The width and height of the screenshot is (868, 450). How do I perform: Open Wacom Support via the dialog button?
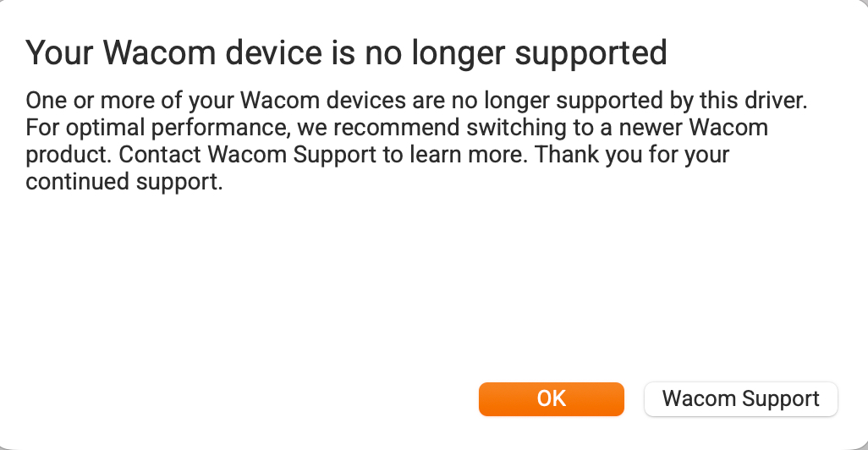740,399
